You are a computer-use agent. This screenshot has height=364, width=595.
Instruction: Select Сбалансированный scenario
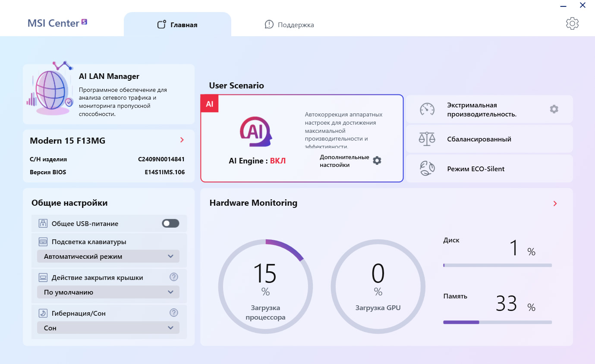489,139
